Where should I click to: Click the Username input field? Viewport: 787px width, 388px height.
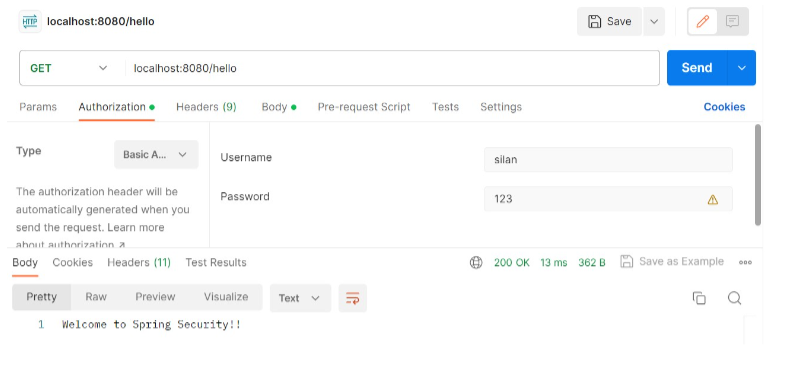608,160
